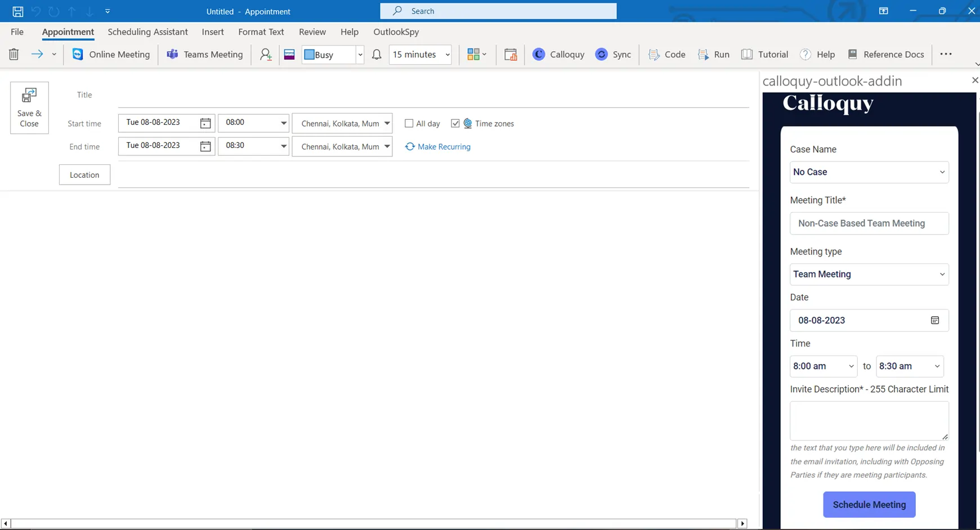Viewport: 980px width, 530px height.
Task: Click the Save icon in title bar
Action: (x=18, y=11)
